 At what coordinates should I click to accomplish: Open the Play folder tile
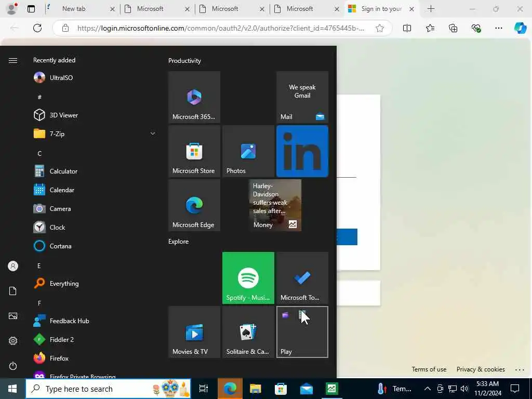[x=302, y=332]
